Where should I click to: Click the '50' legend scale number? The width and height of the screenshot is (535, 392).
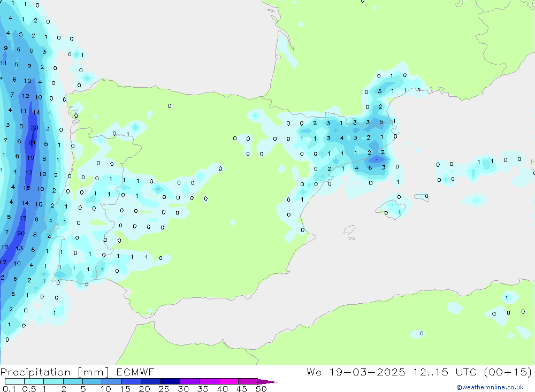tap(261, 389)
